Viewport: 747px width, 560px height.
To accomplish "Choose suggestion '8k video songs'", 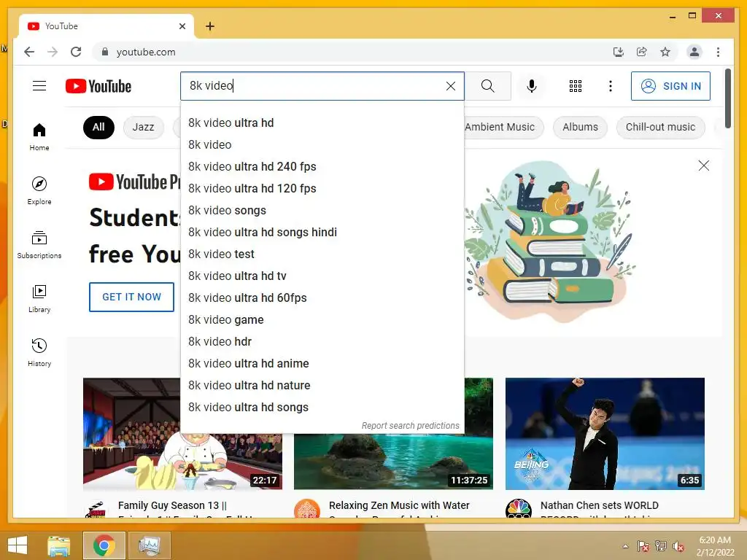I will 322,211.
